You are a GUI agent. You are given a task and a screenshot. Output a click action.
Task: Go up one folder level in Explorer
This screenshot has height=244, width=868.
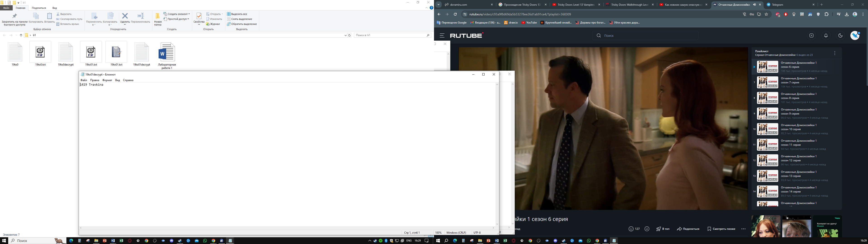click(21, 35)
